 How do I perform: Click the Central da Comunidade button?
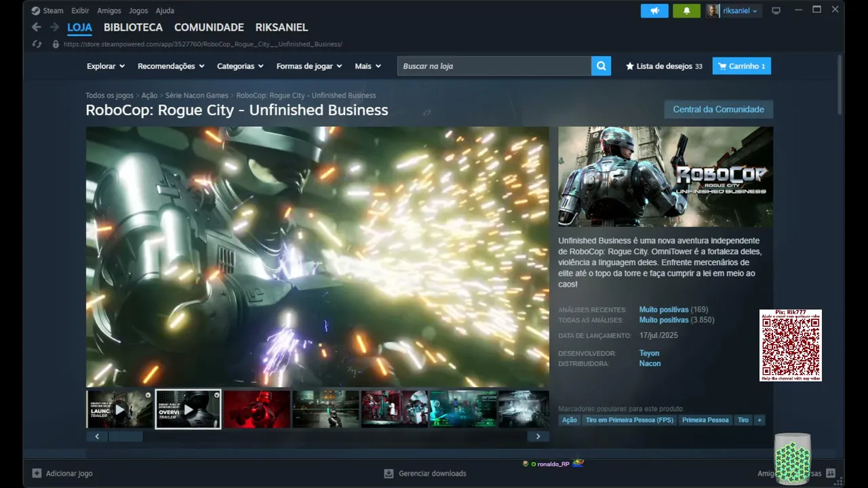pos(719,110)
